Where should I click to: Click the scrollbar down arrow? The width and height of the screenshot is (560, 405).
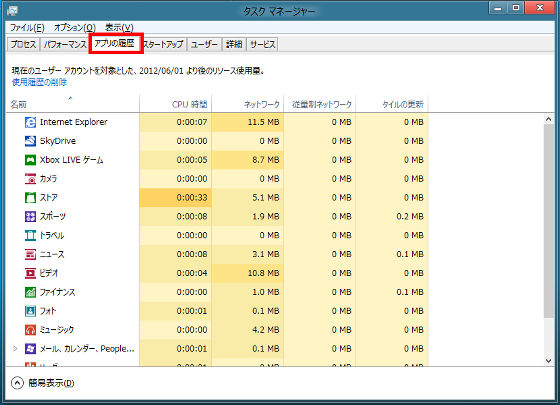(549, 361)
